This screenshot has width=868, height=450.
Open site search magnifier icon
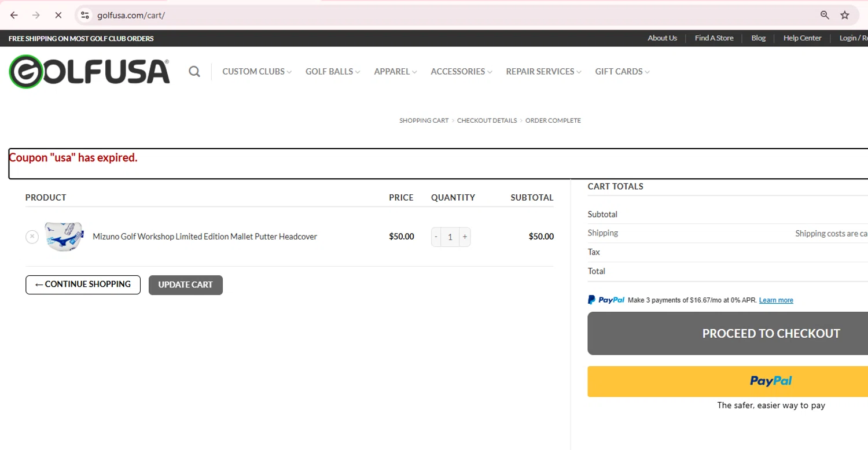(x=194, y=72)
